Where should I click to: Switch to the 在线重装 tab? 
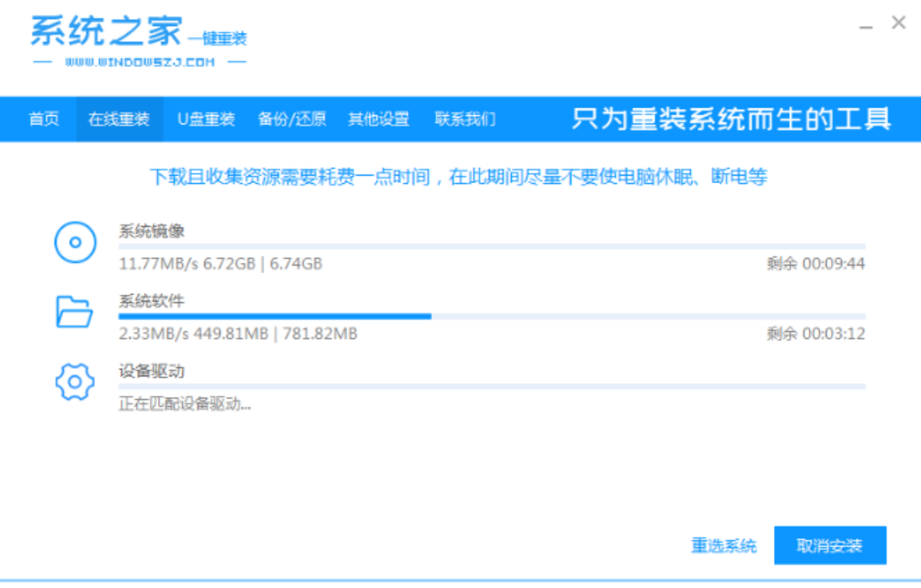click(118, 119)
